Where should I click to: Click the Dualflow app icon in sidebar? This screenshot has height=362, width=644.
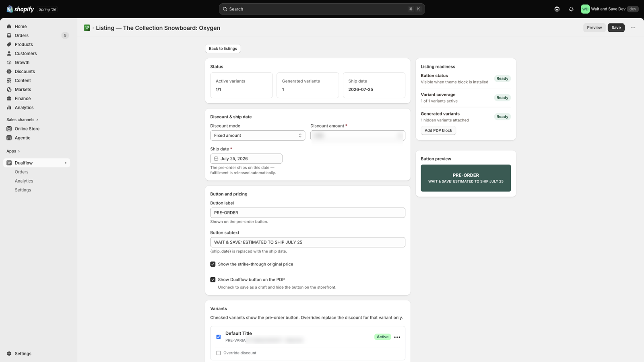click(x=9, y=163)
